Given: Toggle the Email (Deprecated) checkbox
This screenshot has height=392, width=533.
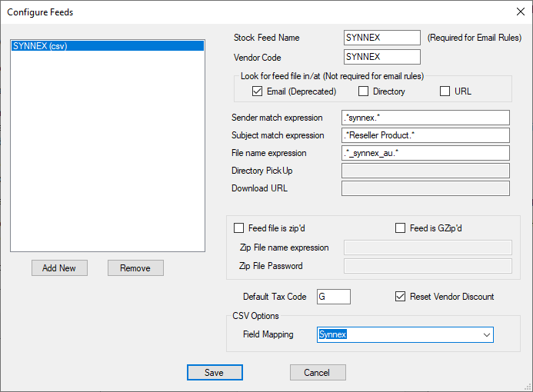Looking at the screenshot, I should (x=258, y=91).
